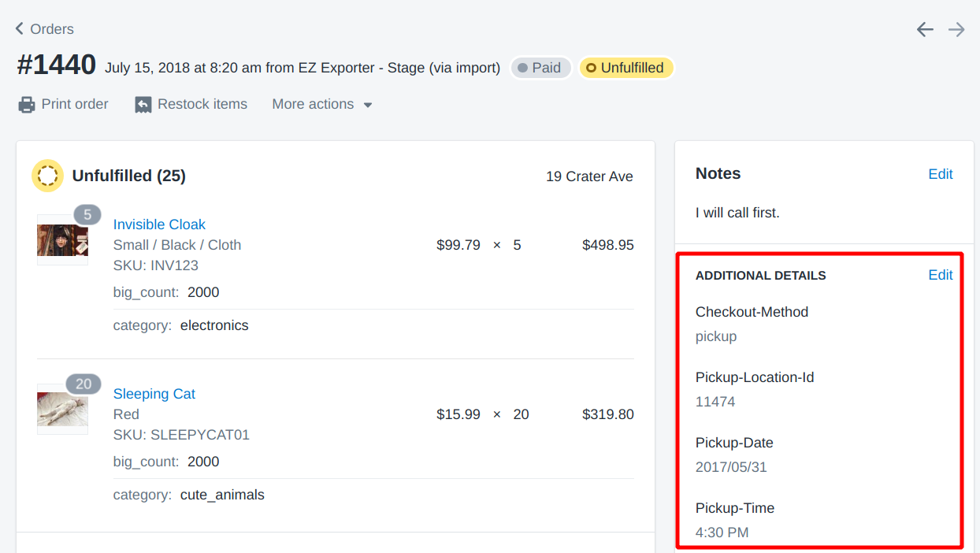Image resolution: width=980 pixels, height=553 pixels.
Task: Click the Unfulfilled dashed-circle status icon
Action: point(47,176)
